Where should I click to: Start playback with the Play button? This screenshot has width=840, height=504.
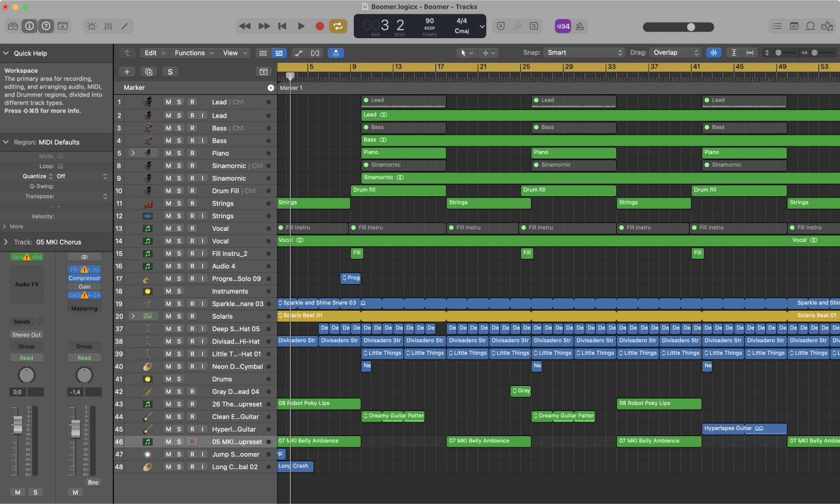pyautogui.click(x=301, y=26)
